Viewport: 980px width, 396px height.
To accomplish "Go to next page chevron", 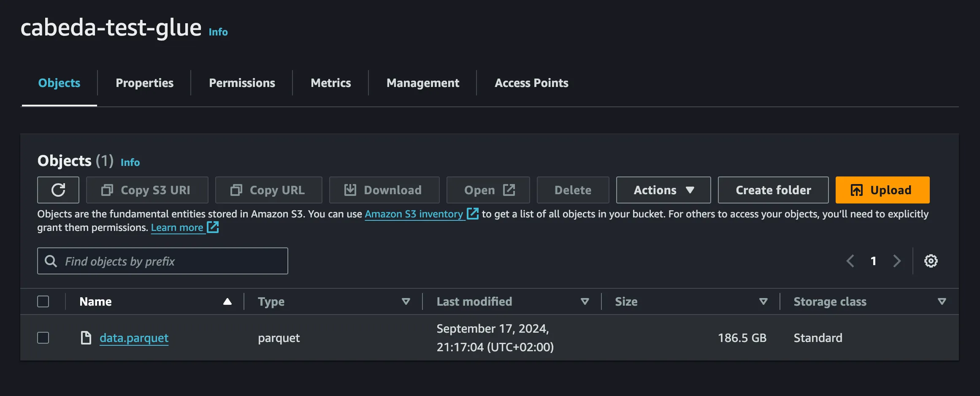I will point(897,261).
